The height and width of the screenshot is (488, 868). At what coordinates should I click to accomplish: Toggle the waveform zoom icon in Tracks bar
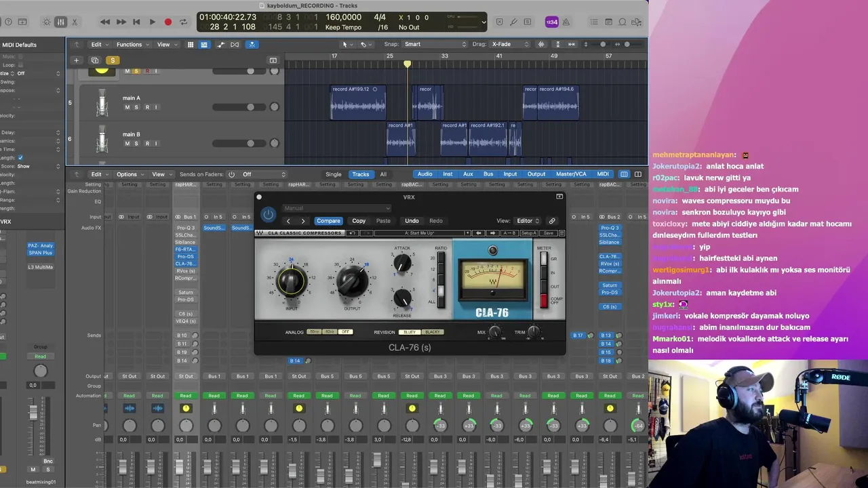541,45
